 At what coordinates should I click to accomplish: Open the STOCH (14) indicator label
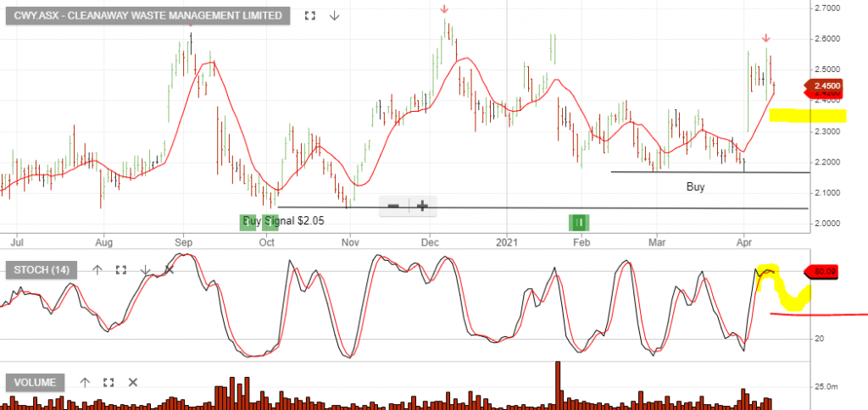tap(42, 270)
